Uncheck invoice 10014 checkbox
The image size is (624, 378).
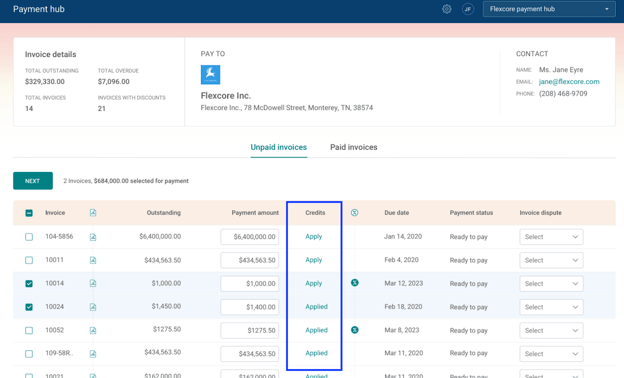pyautogui.click(x=29, y=283)
